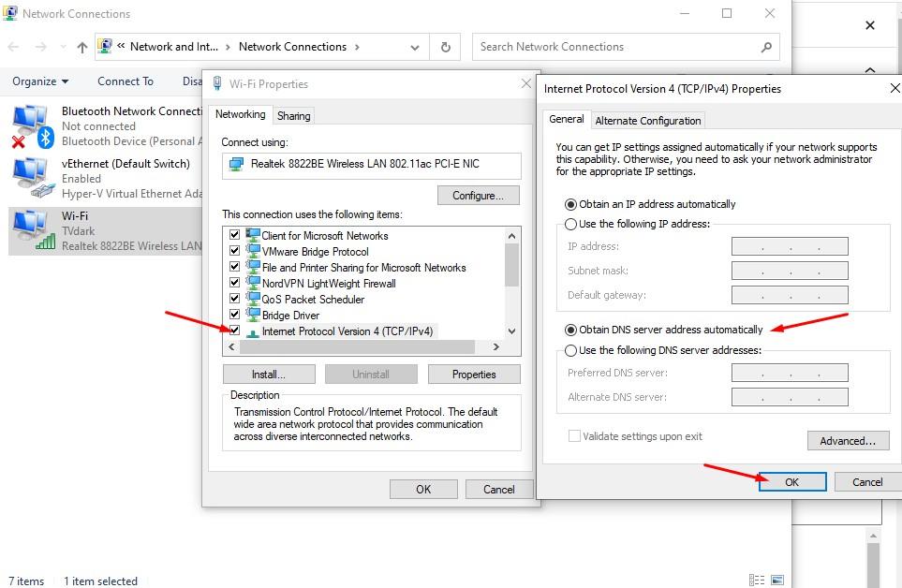Uncheck NordVPN LightWeight Firewall

[x=233, y=283]
